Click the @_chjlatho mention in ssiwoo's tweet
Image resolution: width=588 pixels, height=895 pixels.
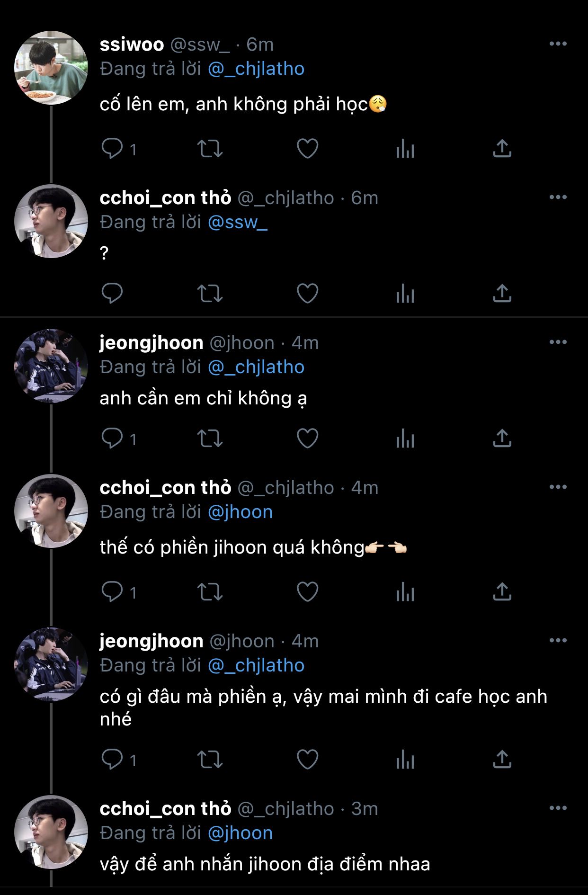pos(256,69)
